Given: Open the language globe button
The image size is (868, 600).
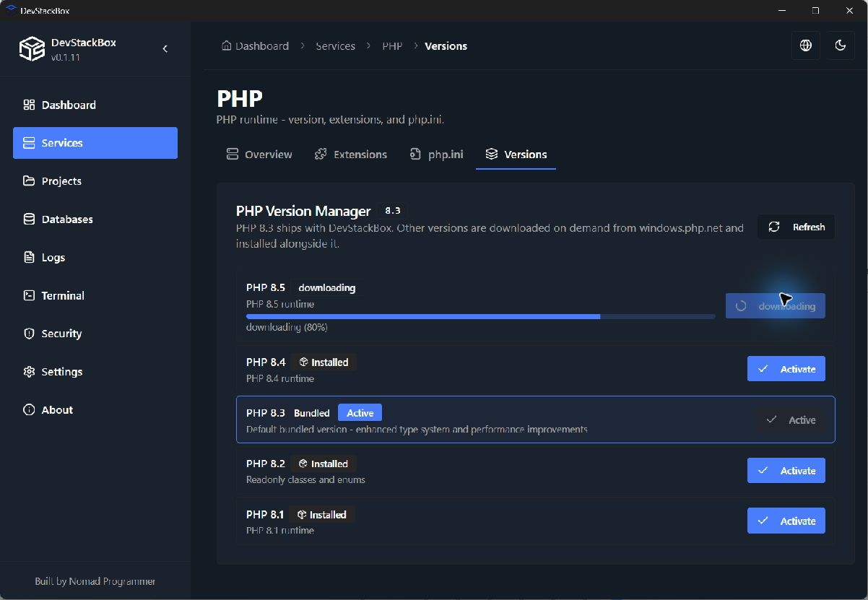Looking at the screenshot, I should tap(806, 45).
